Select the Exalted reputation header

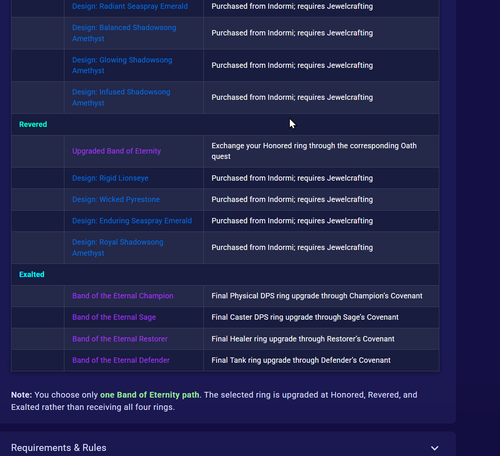[x=32, y=274]
